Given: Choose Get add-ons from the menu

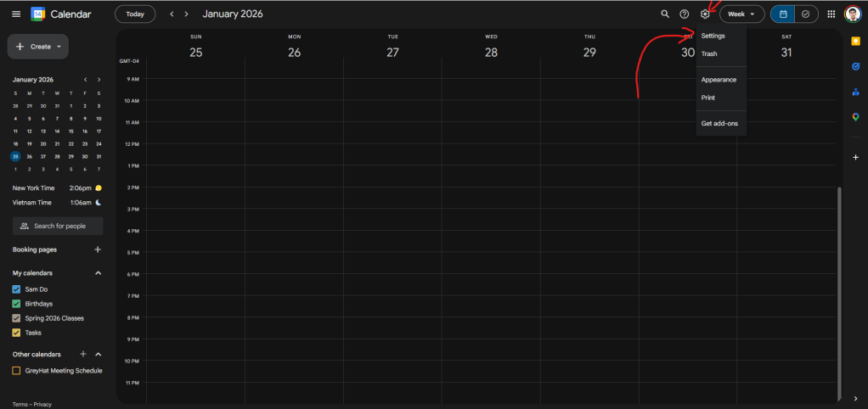Looking at the screenshot, I should tap(721, 123).
